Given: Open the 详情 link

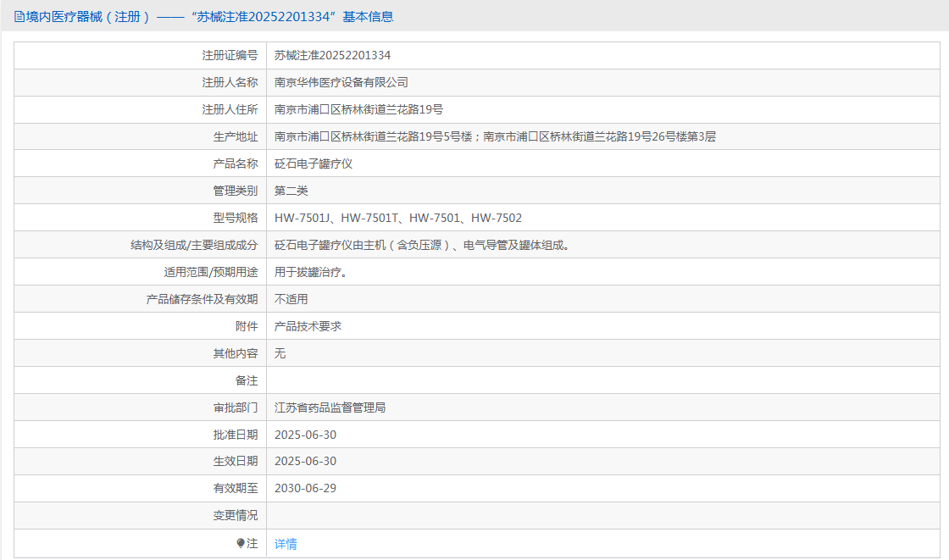Looking at the screenshot, I should click(x=286, y=544).
